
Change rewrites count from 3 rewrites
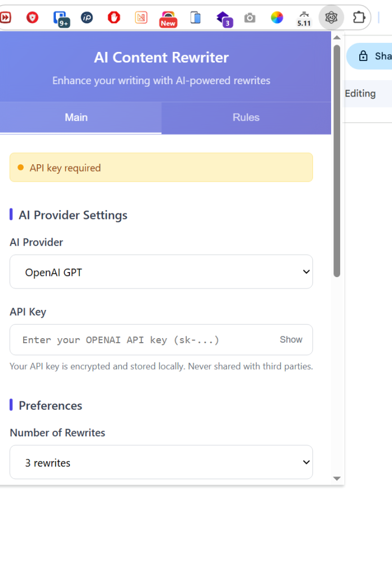tap(161, 462)
